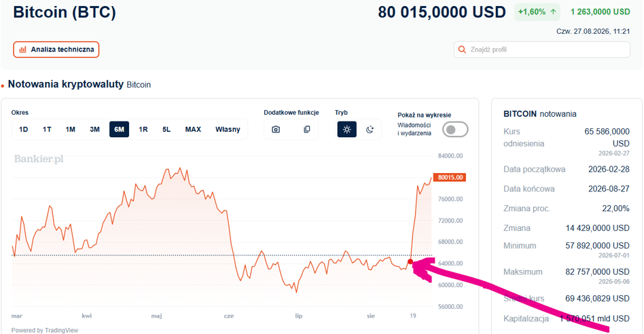This screenshot has height=334, width=644.
Task: Click the Notowania kryptowaluty Bitcoin heading
Action: [x=79, y=84]
